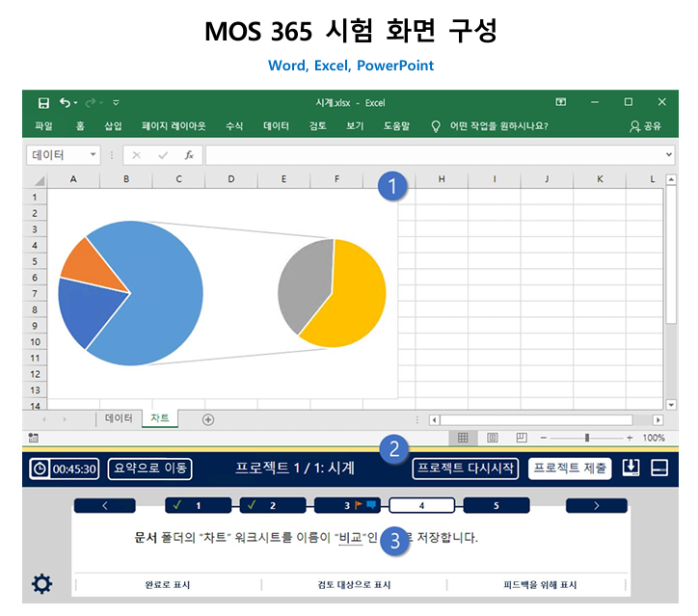698x616 pixels.
Task: Select column header K
Action: [600, 179]
